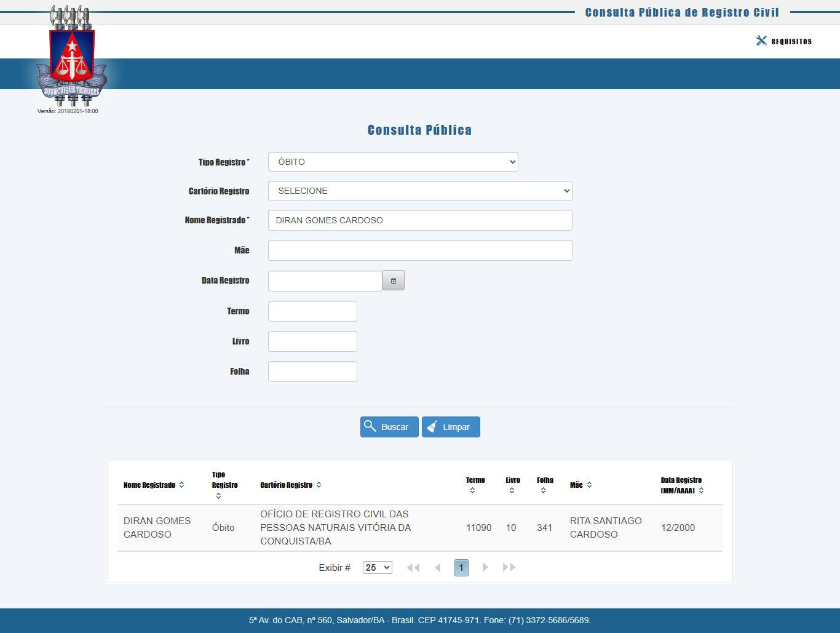Click the Limpar button to clear form
The image size is (840, 633).
[x=451, y=427]
